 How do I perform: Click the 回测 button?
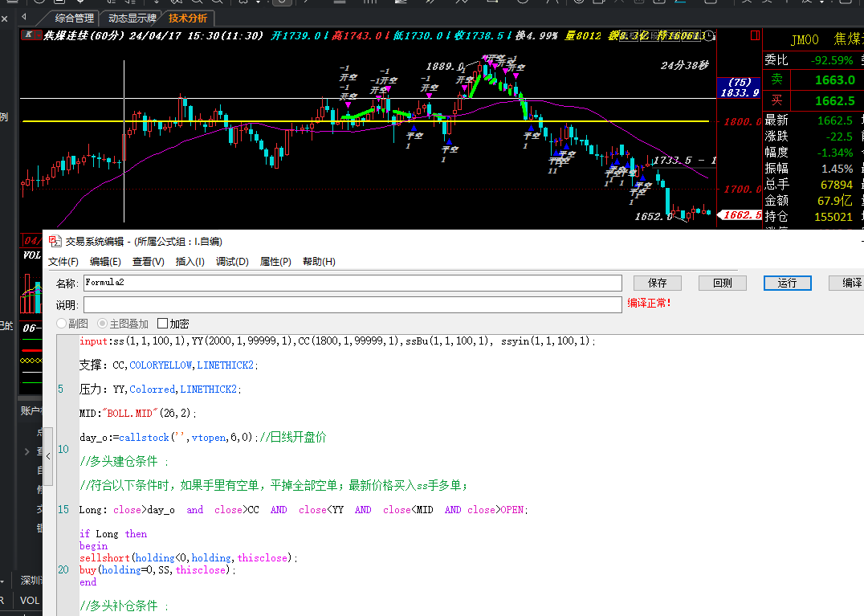tap(723, 284)
